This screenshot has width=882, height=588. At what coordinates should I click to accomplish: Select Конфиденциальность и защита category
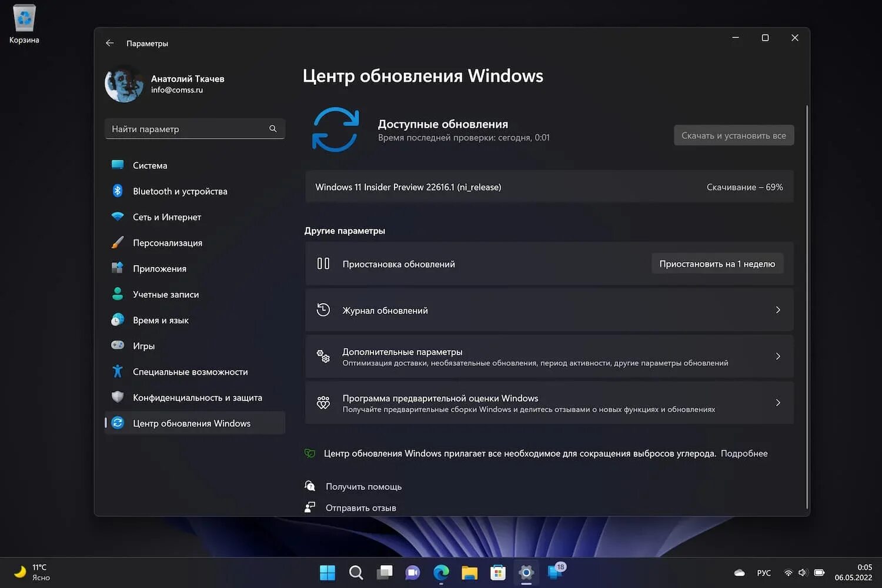point(195,398)
